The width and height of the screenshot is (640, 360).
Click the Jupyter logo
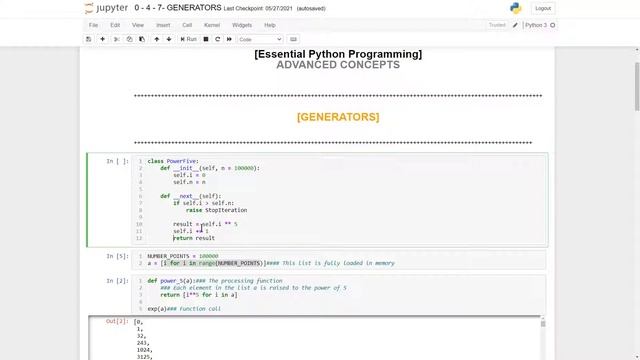(x=106, y=8)
